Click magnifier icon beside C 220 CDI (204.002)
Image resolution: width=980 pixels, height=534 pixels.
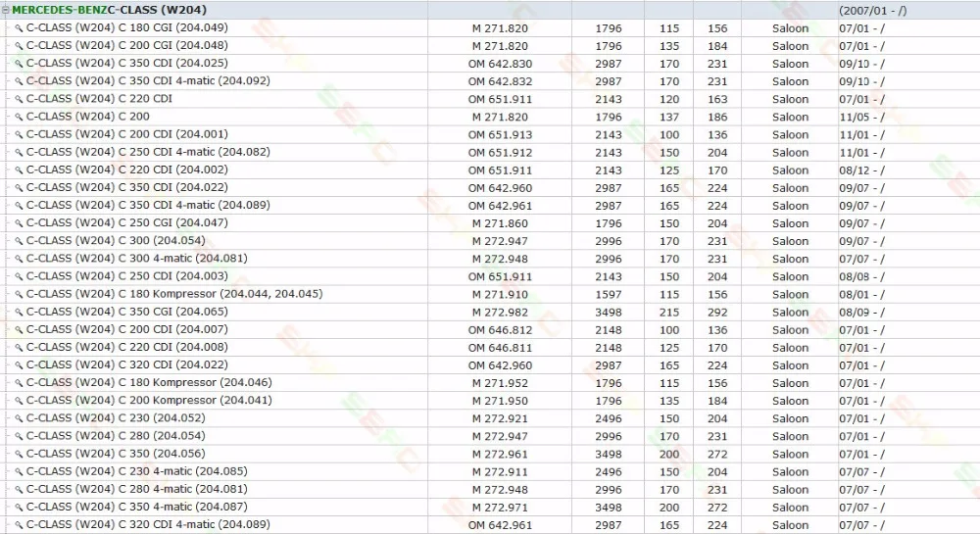point(19,170)
